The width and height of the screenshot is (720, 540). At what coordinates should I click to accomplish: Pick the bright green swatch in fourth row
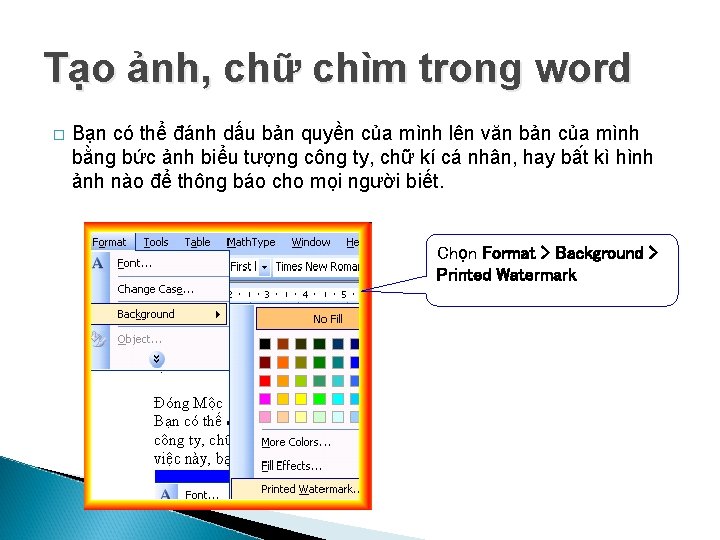319,399
